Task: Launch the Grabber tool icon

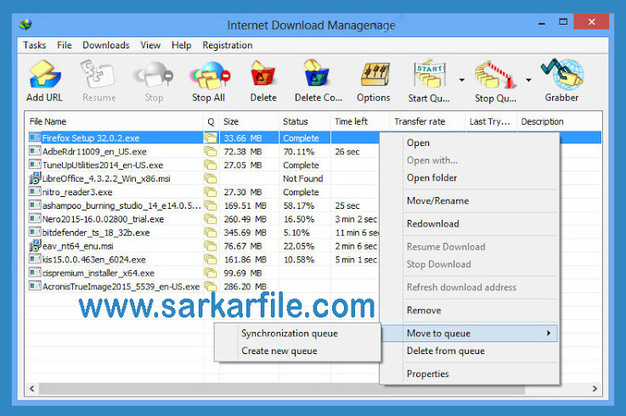Action: (562, 74)
